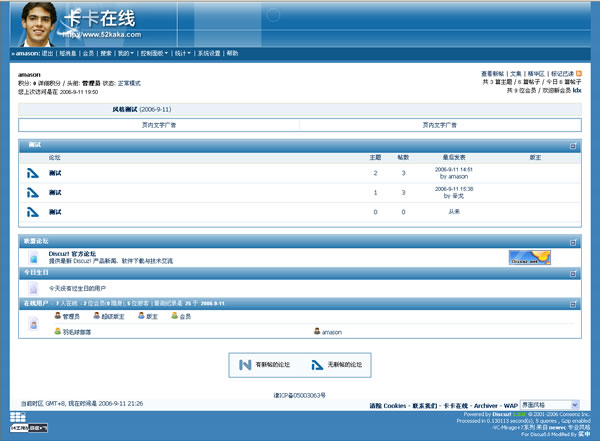Click the administrator (管理员) legend icon
The image size is (600, 441).
coord(58,315)
